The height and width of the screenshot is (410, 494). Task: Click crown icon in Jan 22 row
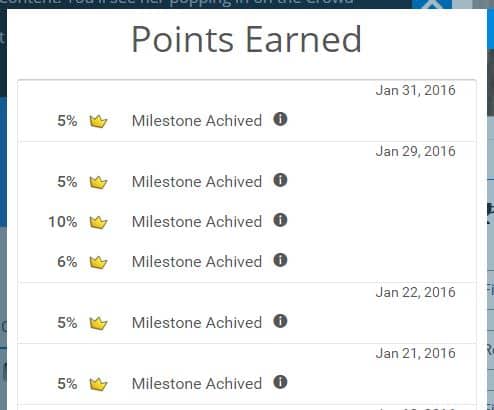point(98,323)
